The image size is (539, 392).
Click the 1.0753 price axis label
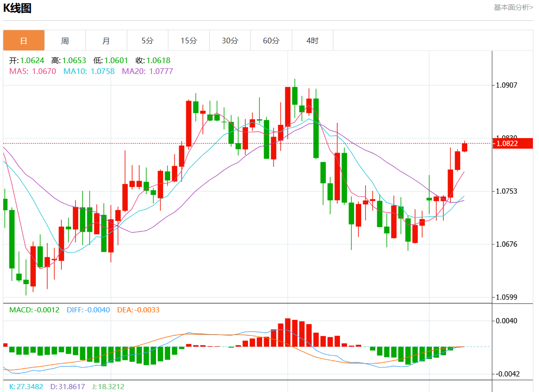pyautogui.click(x=506, y=191)
